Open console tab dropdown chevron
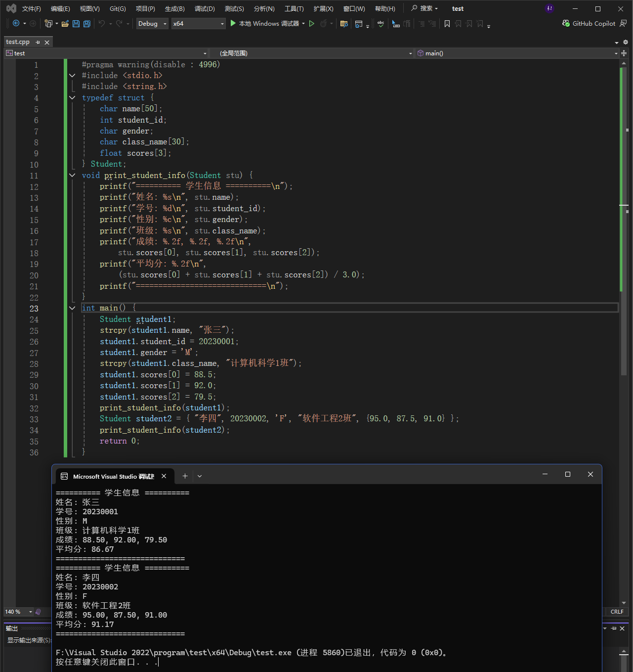The height and width of the screenshot is (672, 633). pyautogui.click(x=200, y=476)
